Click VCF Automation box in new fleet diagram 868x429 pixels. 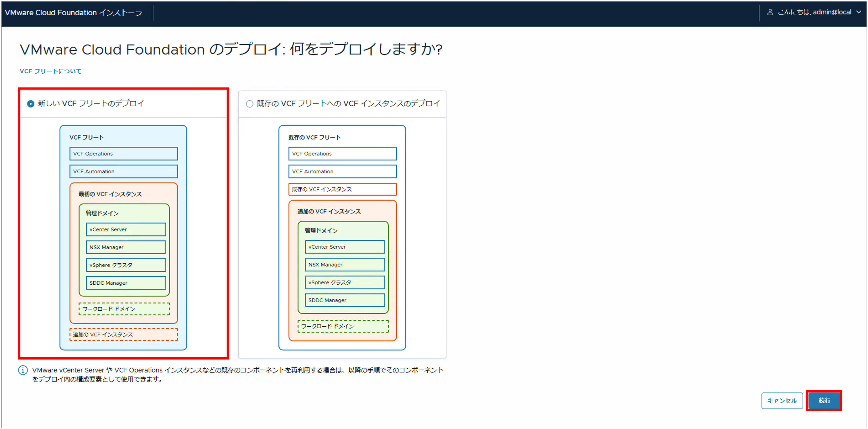(x=124, y=171)
